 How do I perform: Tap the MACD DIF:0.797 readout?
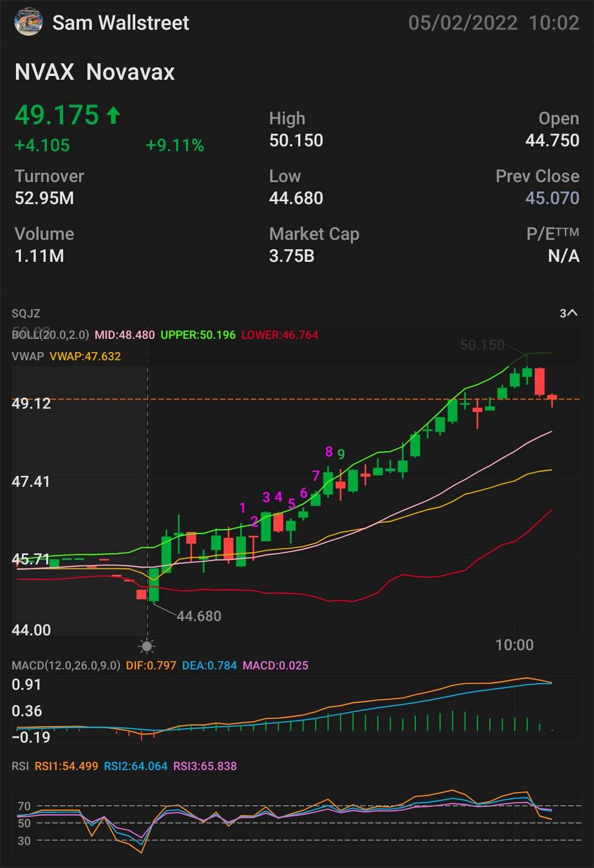click(151, 666)
